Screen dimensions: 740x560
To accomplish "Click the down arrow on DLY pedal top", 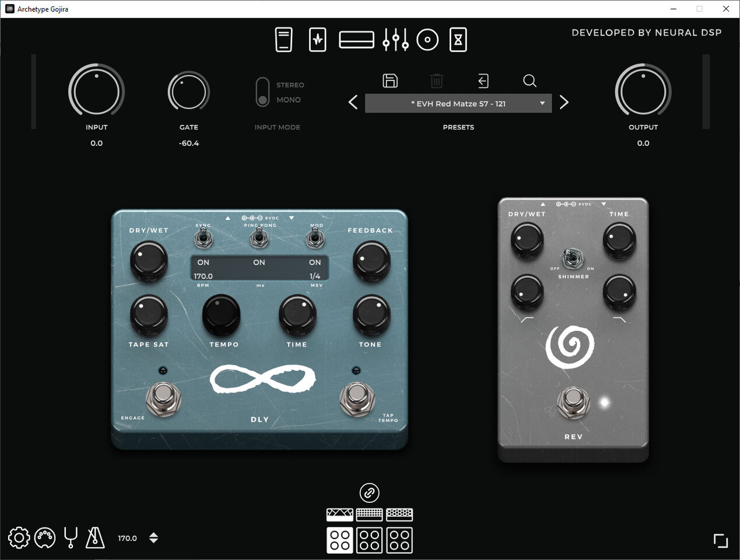I will [x=292, y=218].
